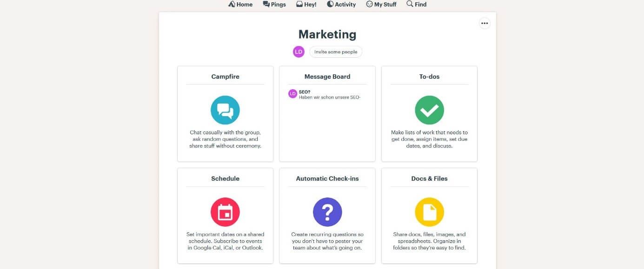Click the purple Automatic Check-ins question icon

tap(327, 212)
